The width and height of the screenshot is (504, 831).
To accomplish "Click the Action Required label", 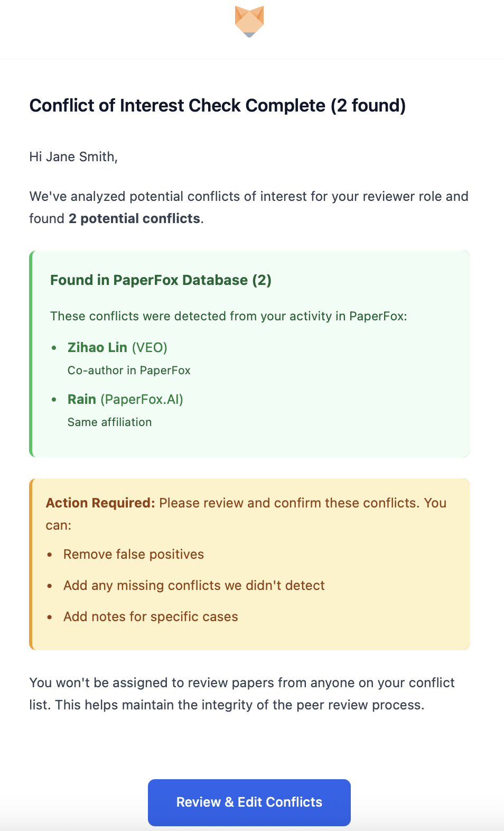I will 100,503.
